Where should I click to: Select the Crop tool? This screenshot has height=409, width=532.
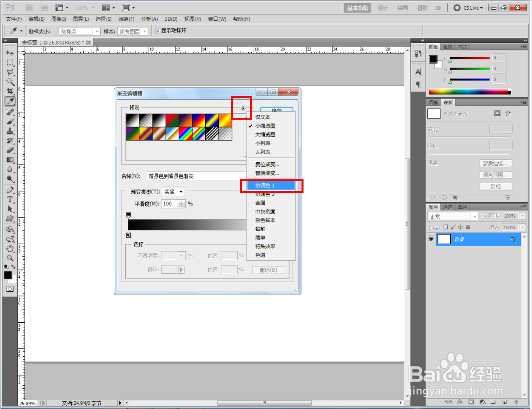point(10,91)
